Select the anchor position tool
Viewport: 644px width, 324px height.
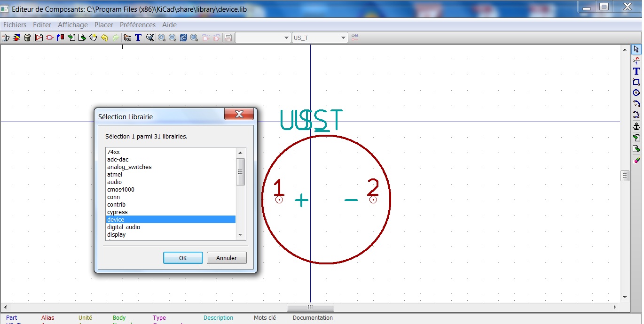pyautogui.click(x=636, y=126)
